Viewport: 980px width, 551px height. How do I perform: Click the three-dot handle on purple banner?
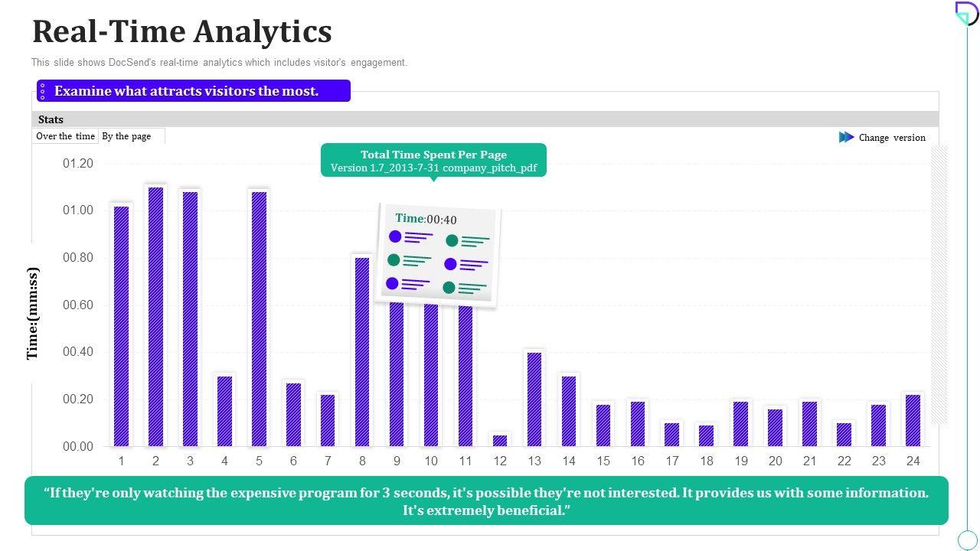43,91
